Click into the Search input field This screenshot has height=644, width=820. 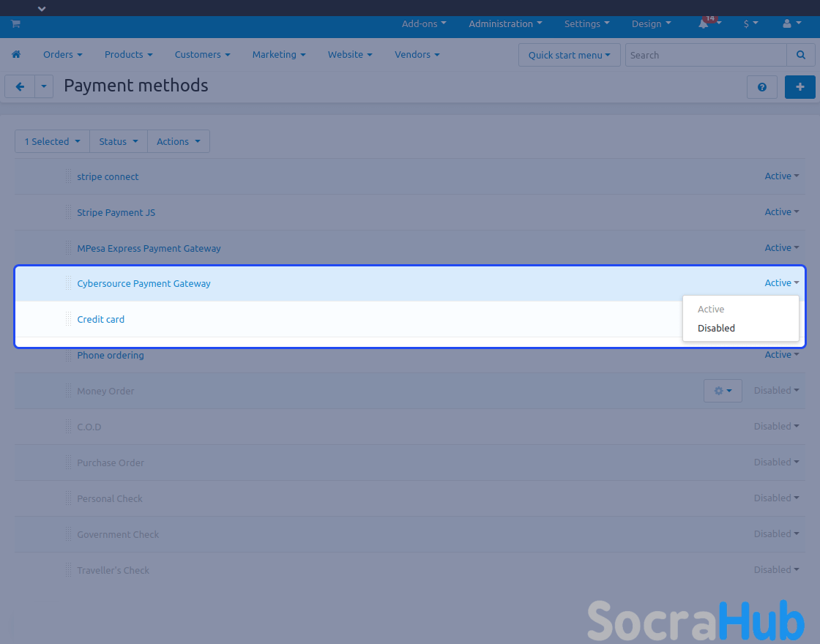705,55
